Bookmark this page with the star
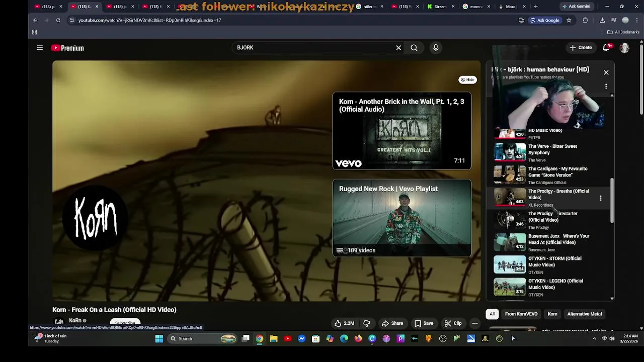This screenshot has height=362, width=644. [x=569, y=20]
